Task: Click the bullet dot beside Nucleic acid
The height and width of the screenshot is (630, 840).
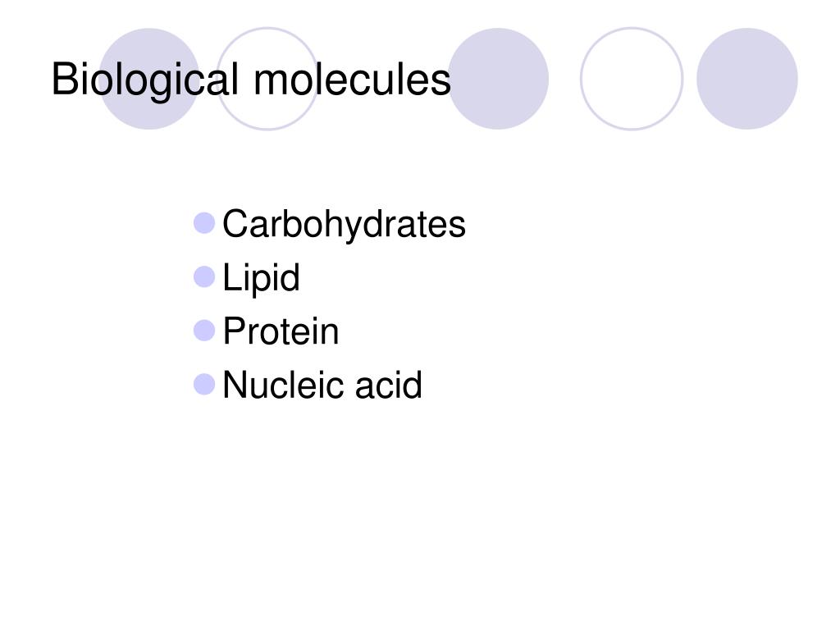Action: click(204, 384)
